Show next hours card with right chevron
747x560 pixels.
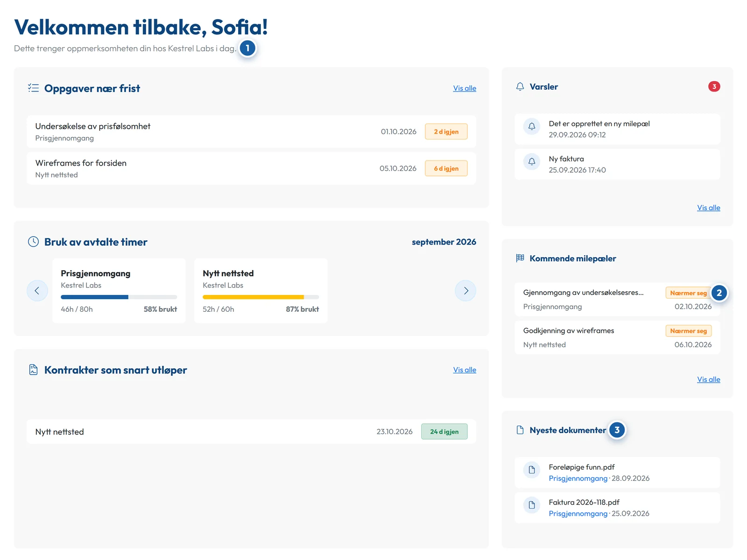(465, 291)
